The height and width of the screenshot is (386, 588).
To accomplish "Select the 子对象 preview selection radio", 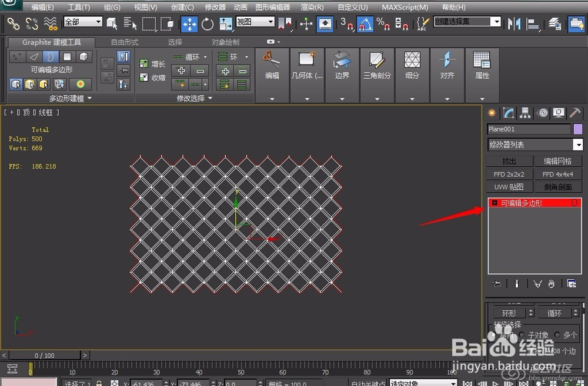I will 522,335.
